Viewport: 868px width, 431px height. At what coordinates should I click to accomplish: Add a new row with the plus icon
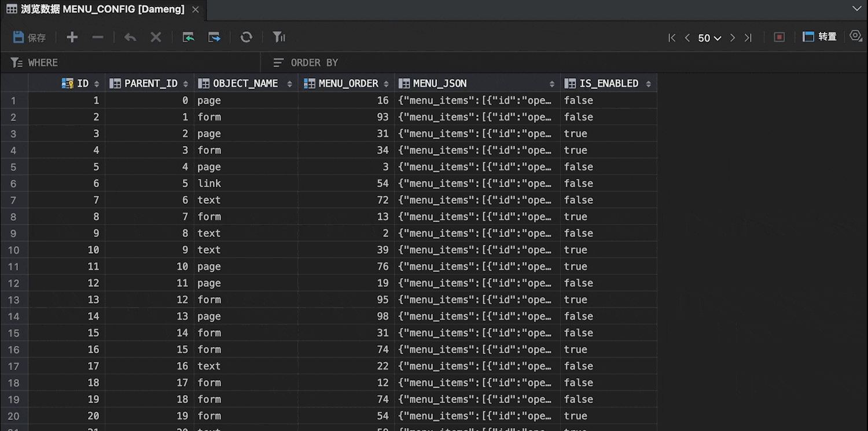pos(72,38)
